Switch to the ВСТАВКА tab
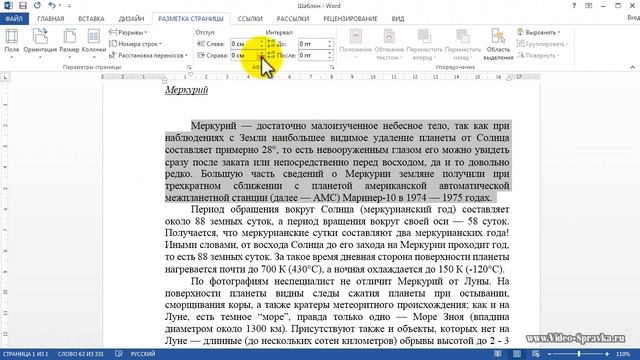This screenshot has width=640, height=360. [91, 19]
